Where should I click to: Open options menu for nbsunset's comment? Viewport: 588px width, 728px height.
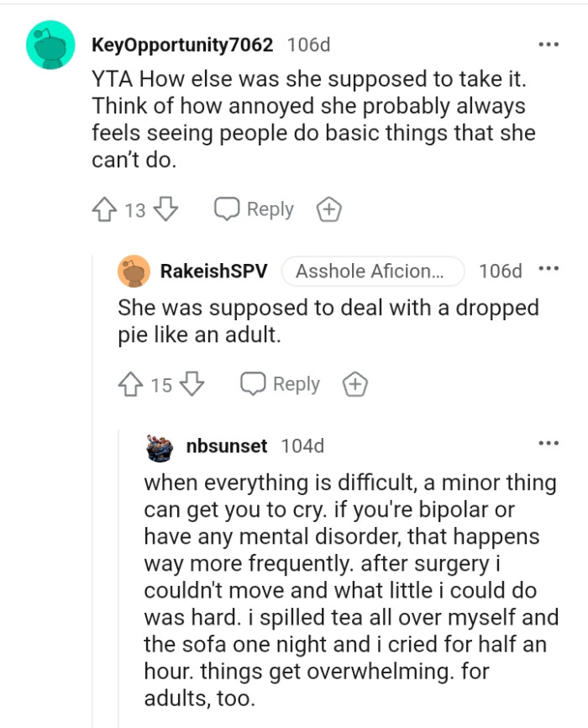point(549,443)
